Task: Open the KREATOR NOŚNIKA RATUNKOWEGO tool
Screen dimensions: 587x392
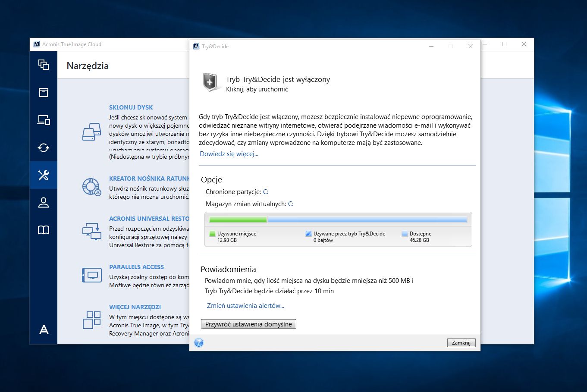Action: [x=149, y=179]
